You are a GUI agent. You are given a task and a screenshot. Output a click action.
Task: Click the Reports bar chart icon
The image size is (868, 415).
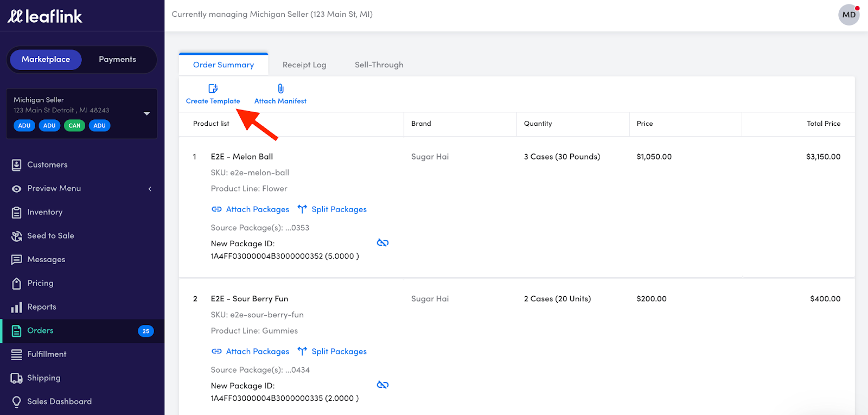click(17, 307)
